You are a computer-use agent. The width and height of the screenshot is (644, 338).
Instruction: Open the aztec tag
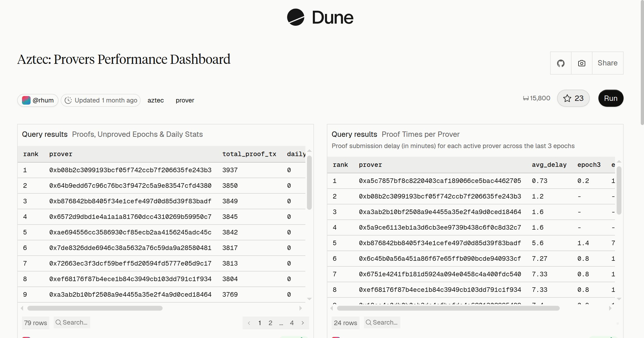click(156, 100)
